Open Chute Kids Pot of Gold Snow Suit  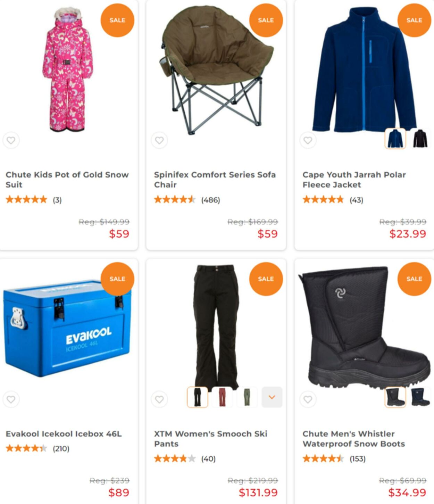67,180
